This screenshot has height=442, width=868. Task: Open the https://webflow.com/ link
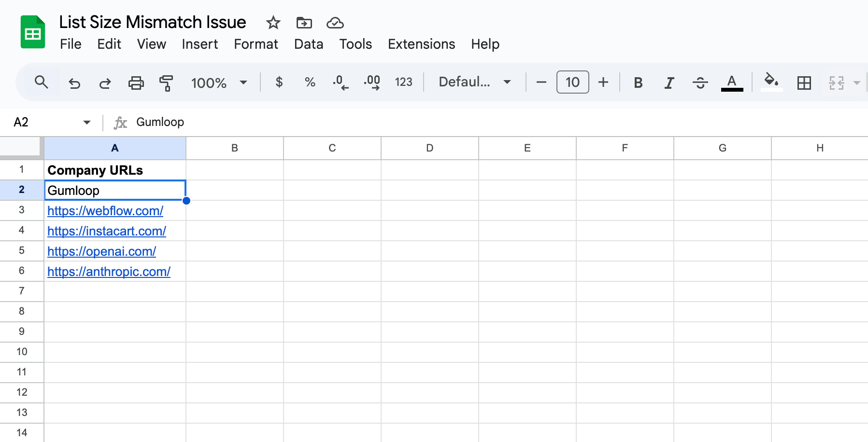(x=105, y=211)
